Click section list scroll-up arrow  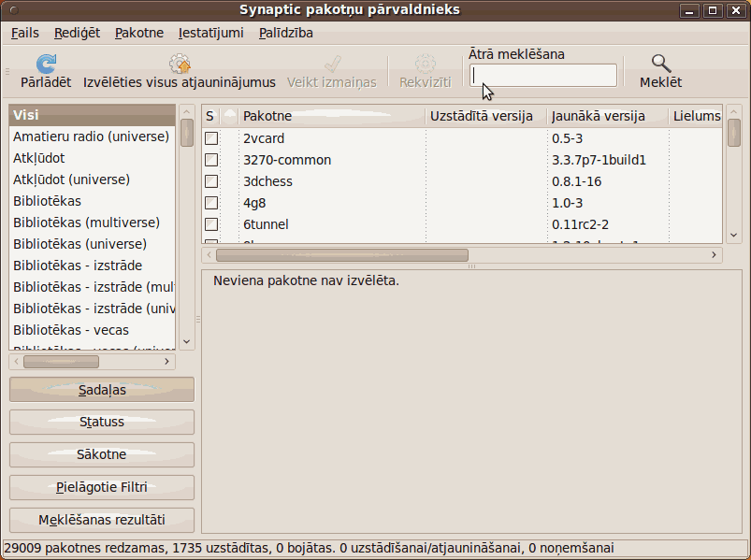(187, 111)
